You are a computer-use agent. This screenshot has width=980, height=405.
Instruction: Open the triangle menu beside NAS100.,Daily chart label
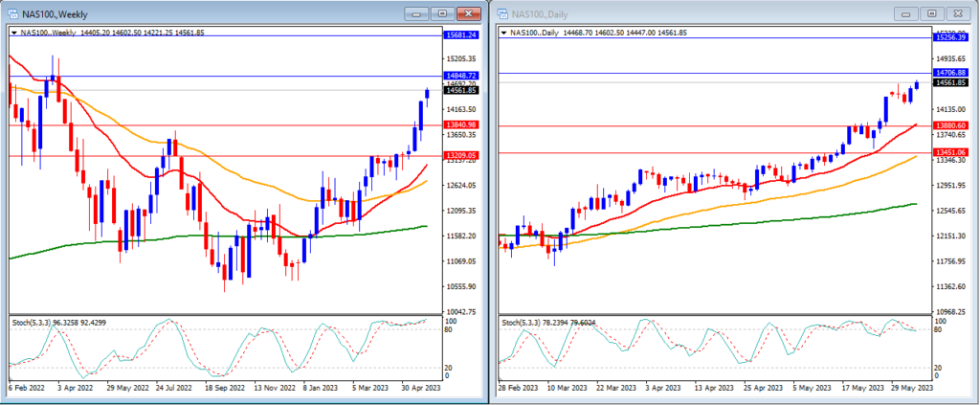coord(504,33)
